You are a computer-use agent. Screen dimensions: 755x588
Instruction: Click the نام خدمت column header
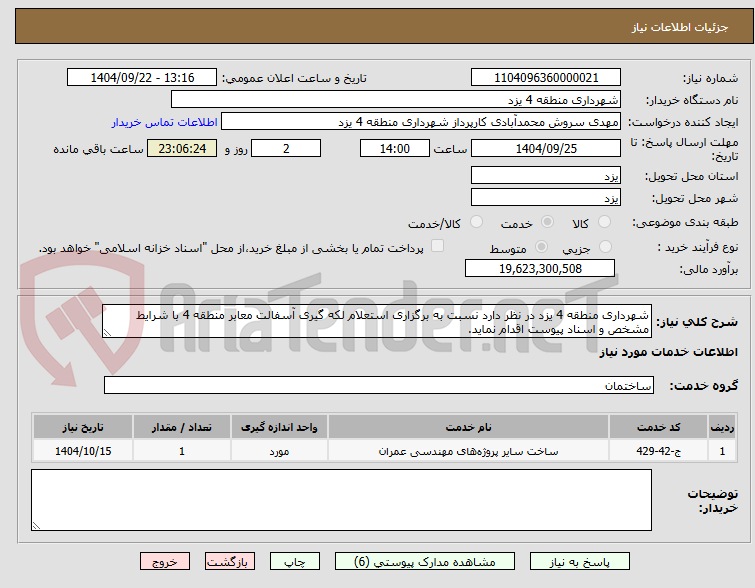pyautogui.click(x=468, y=427)
